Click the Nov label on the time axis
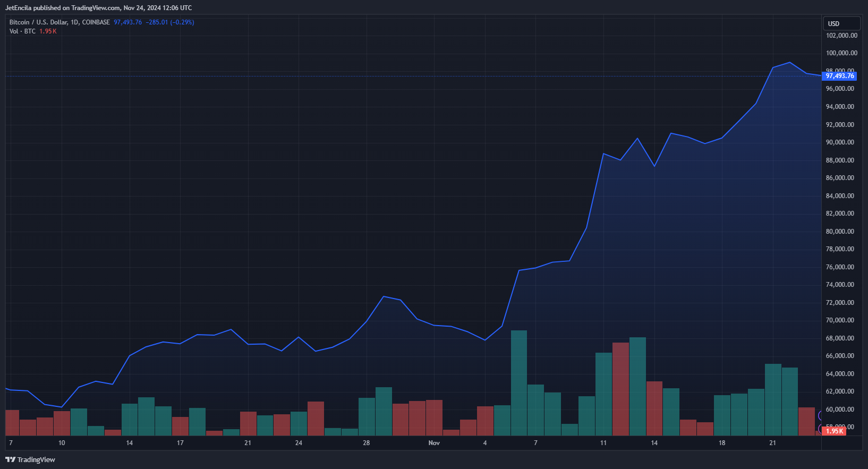 [x=434, y=443]
